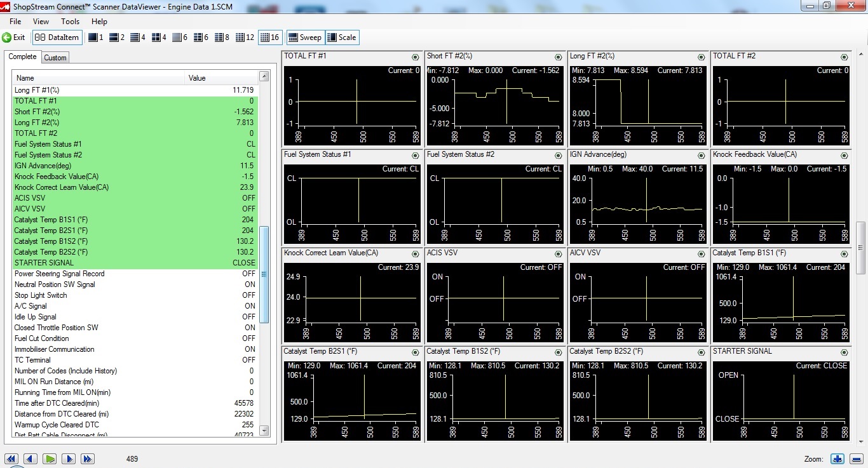
Task: Select the Idle Up Signal row
Action: coord(136,317)
